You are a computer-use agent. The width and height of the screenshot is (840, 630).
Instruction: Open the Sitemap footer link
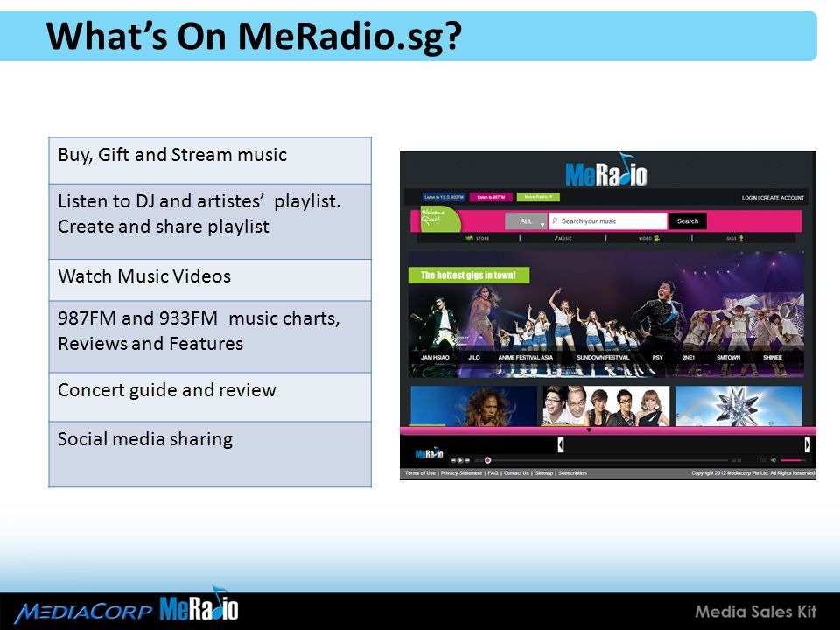(543, 473)
